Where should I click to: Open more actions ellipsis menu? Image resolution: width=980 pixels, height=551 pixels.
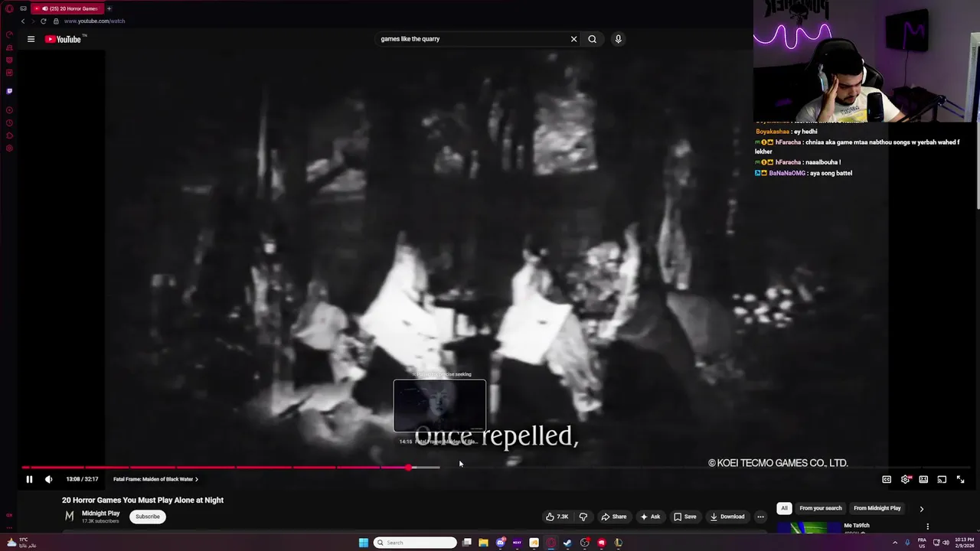click(760, 517)
